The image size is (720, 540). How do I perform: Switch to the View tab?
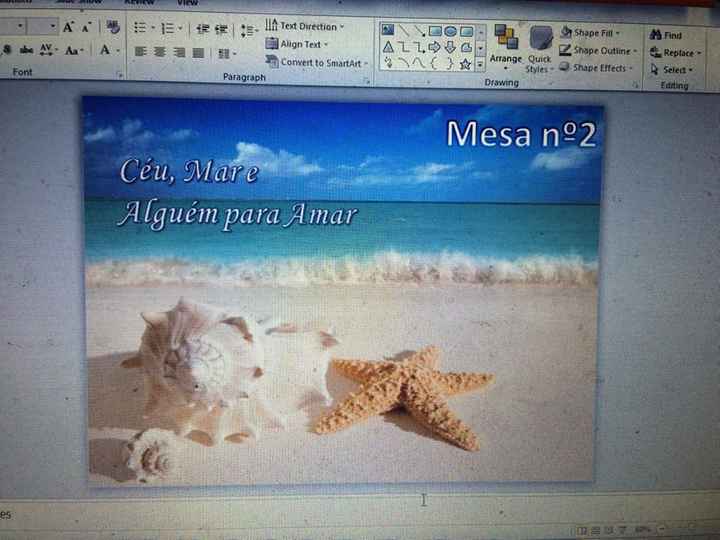(x=188, y=2)
